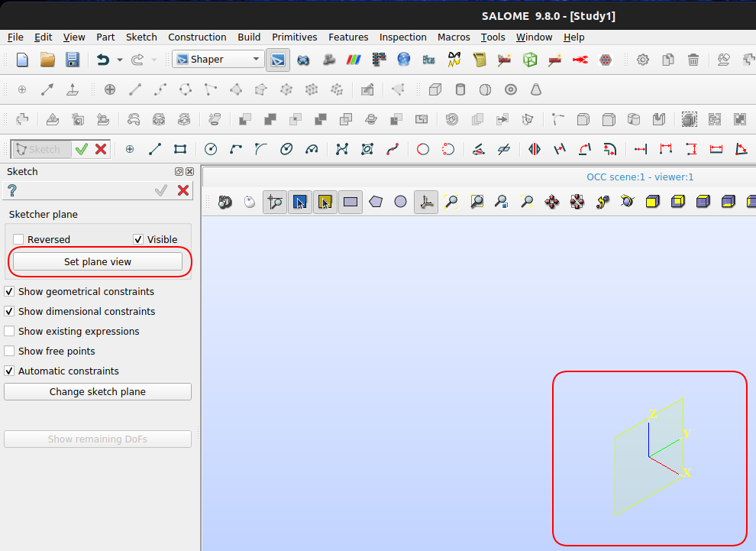The image size is (756, 551).
Task: Toggle Show geometrical constraints
Action: pyautogui.click(x=9, y=291)
